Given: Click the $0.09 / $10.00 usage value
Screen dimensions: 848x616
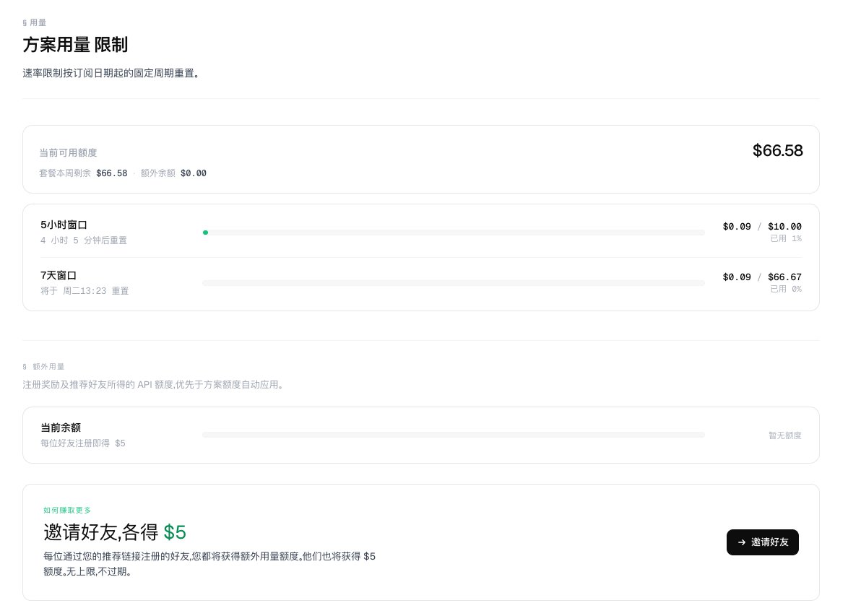Looking at the screenshot, I should (762, 226).
